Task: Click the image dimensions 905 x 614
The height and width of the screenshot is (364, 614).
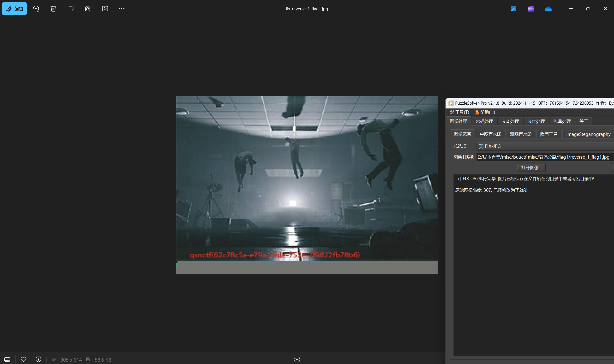Action: point(71,360)
